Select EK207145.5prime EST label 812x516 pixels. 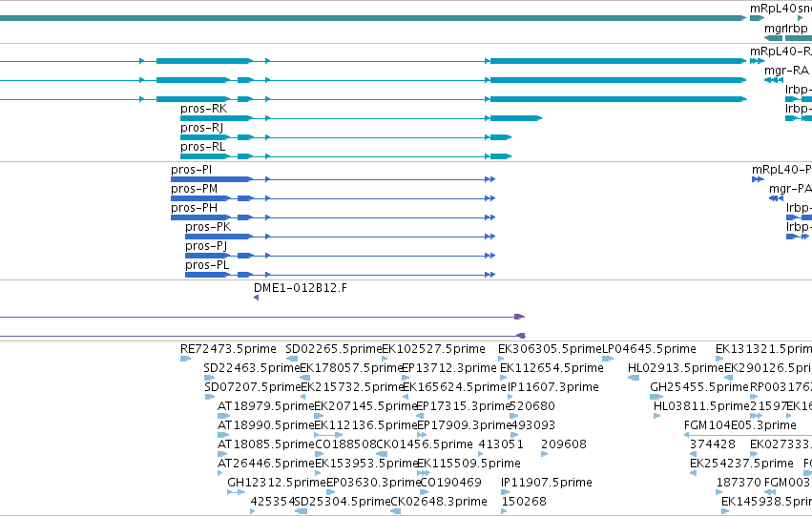(x=365, y=407)
